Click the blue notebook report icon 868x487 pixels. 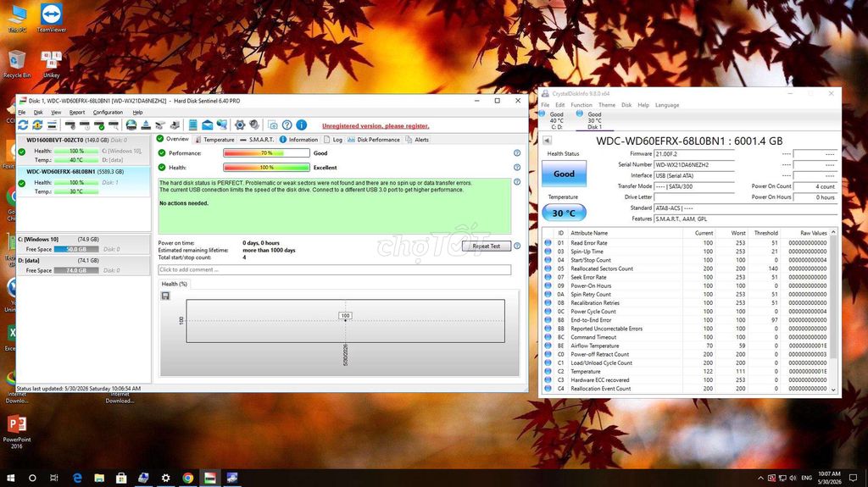(x=192, y=125)
